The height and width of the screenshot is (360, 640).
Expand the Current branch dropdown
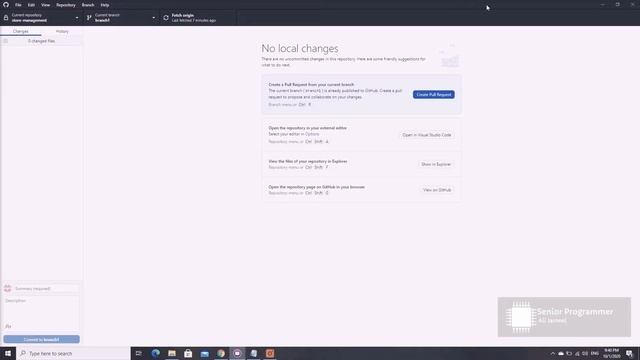121,18
